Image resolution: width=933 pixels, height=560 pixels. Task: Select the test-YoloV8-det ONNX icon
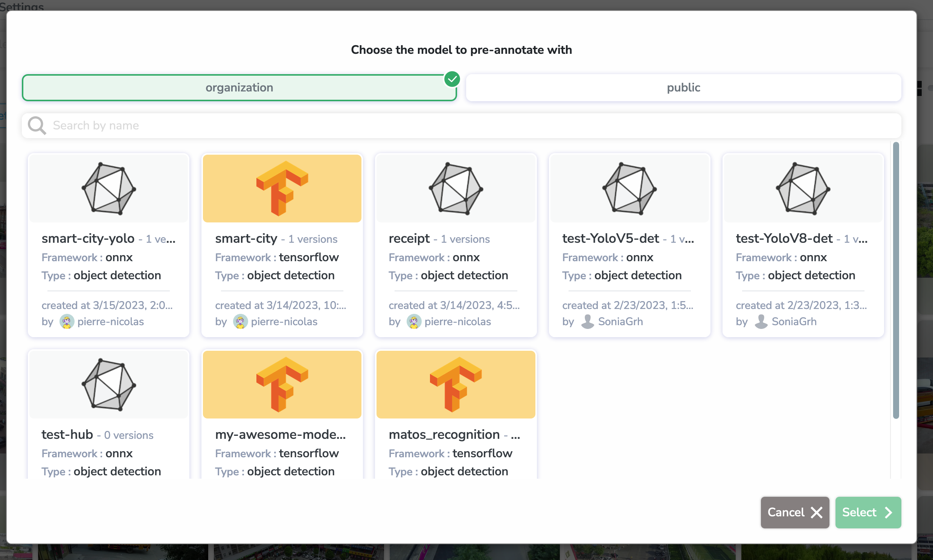[803, 189]
